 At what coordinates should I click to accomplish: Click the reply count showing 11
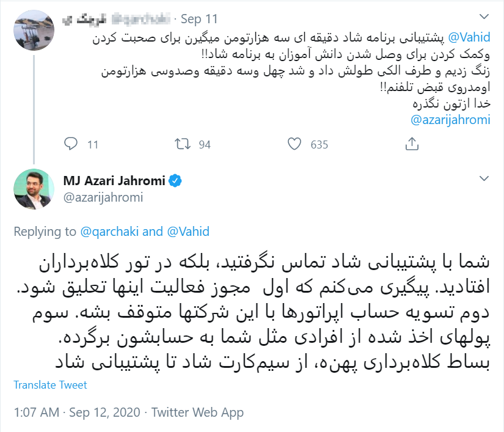coord(92,144)
